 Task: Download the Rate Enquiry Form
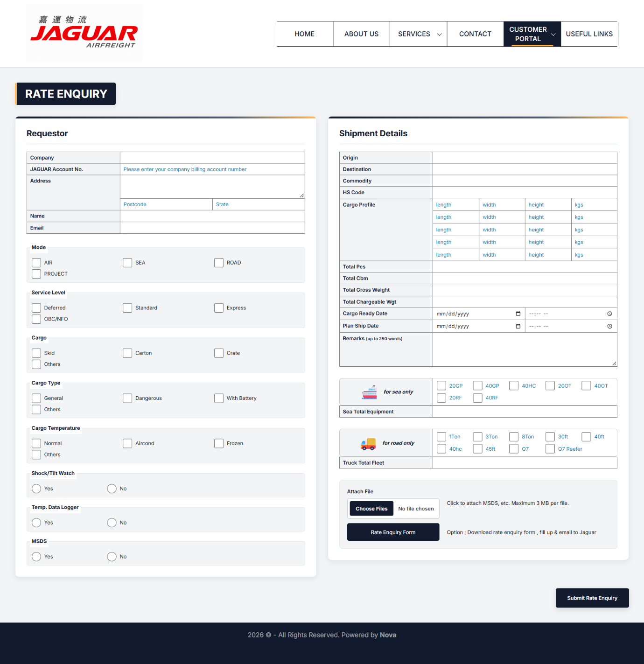pos(393,532)
